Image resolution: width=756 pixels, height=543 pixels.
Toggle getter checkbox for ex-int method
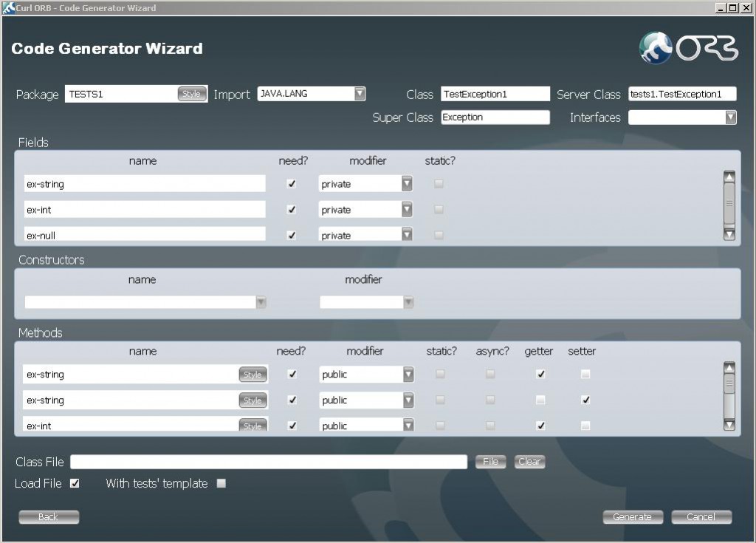[540, 426]
